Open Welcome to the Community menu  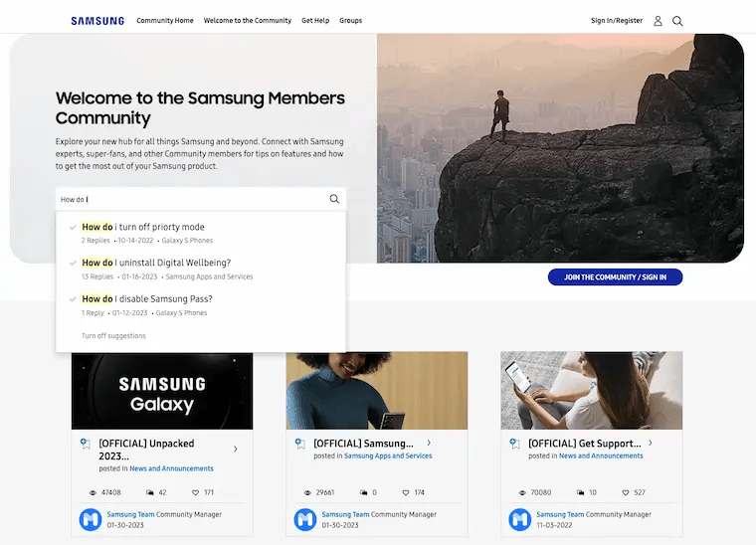pyautogui.click(x=248, y=21)
